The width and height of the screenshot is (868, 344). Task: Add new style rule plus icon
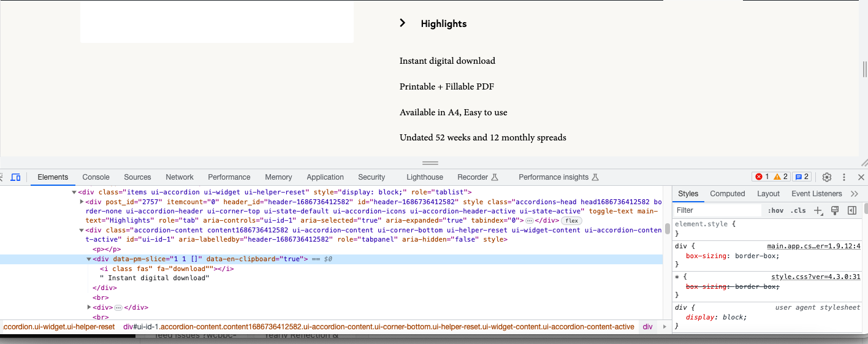pyautogui.click(x=818, y=210)
